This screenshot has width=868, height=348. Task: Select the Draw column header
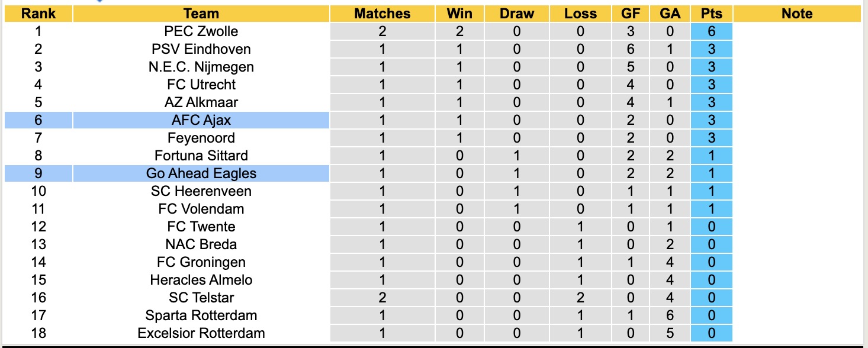click(516, 14)
